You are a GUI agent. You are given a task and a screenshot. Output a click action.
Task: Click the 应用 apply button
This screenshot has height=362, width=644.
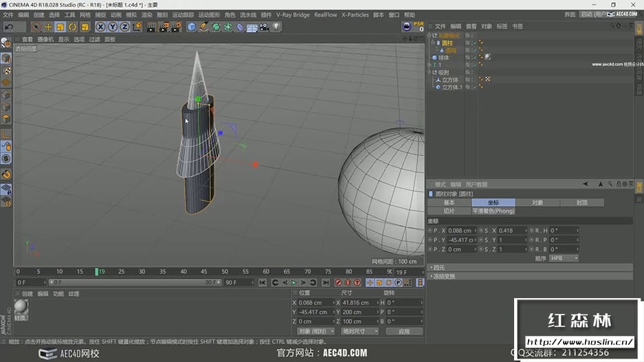pyautogui.click(x=403, y=331)
